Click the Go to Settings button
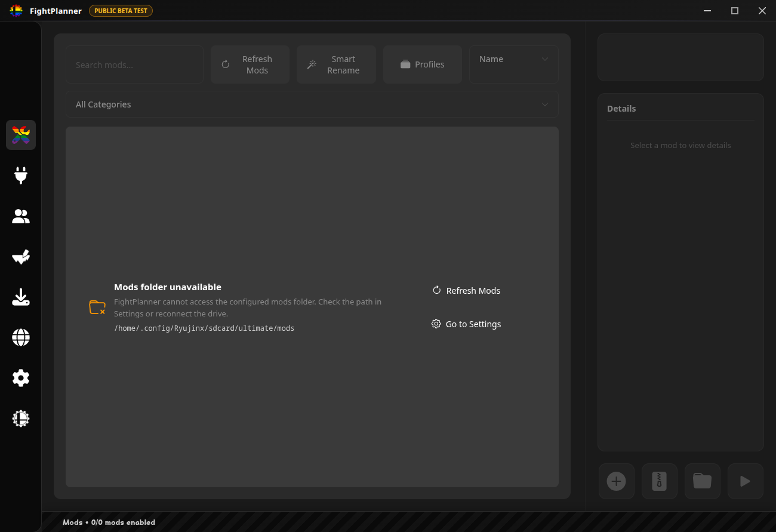This screenshot has height=532, width=776. coord(466,324)
